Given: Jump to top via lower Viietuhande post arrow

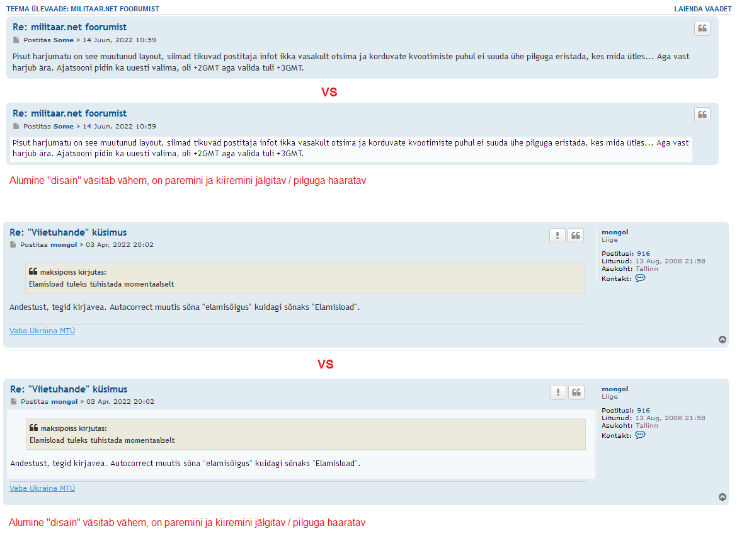Looking at the screenshot, I should tap(723, 497).
